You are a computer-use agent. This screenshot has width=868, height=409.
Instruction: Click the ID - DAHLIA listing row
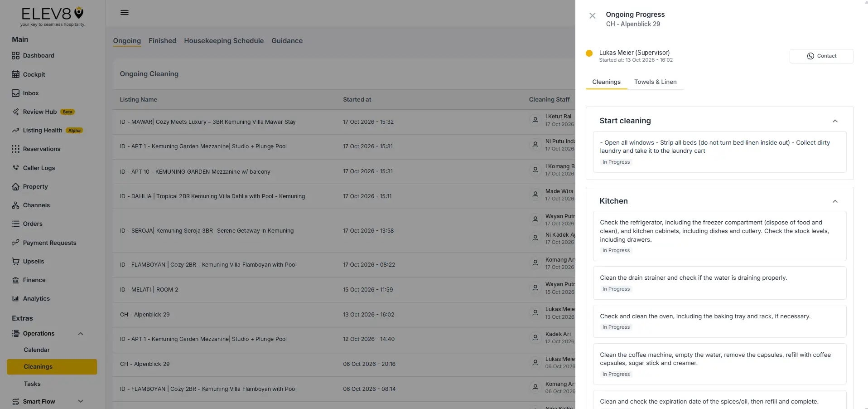point(344,196)
